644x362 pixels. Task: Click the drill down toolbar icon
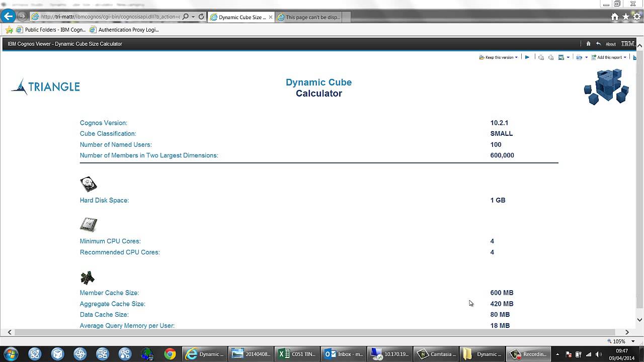tap(541, 57)
